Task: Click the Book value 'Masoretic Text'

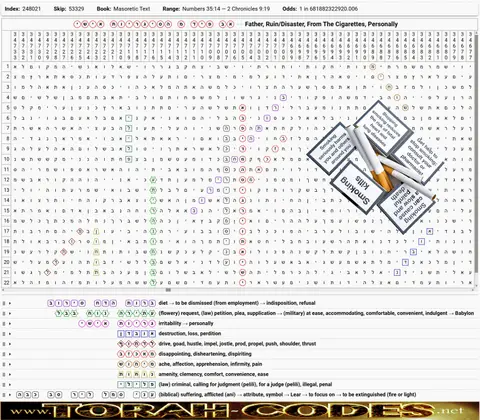Action: [132, 9]
